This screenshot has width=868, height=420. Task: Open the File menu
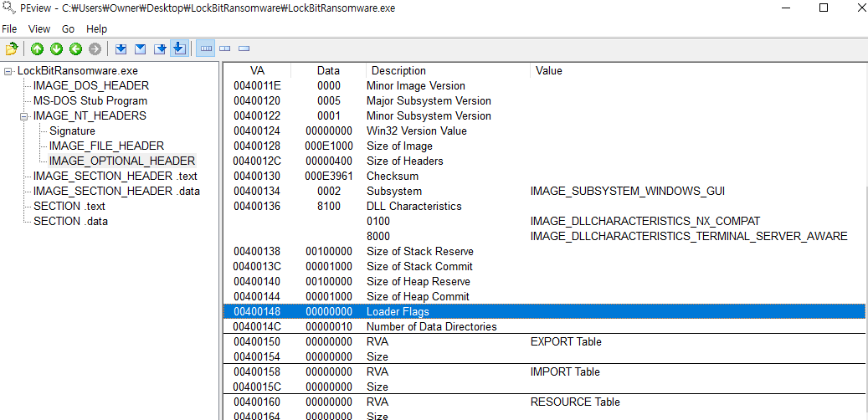[9, 28]
